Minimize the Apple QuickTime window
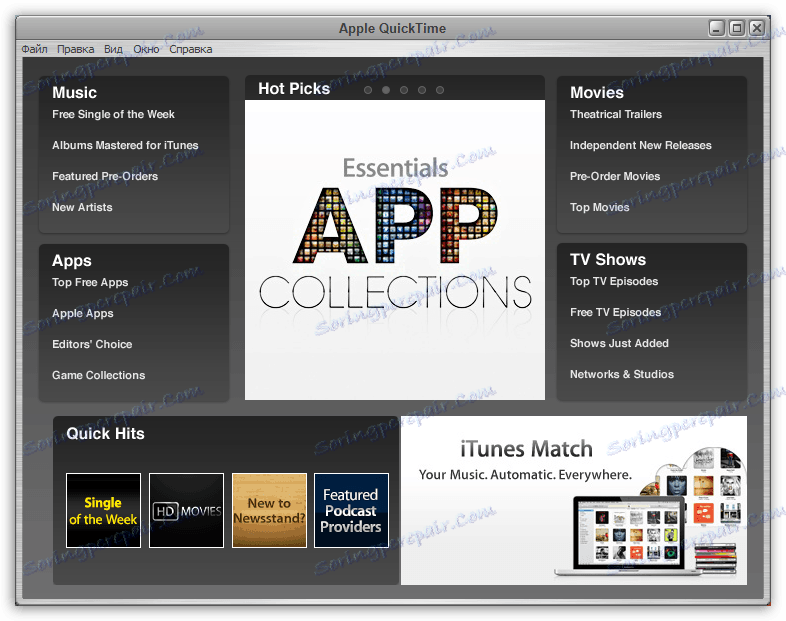This screenshot has height=621, width=786. coord(717,28)
